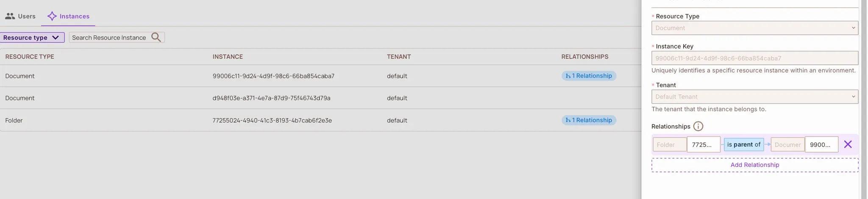Screen dimensions: 868x199
Task: Open the Folder row's 1 Relationship badge
Action: point(589,120)
